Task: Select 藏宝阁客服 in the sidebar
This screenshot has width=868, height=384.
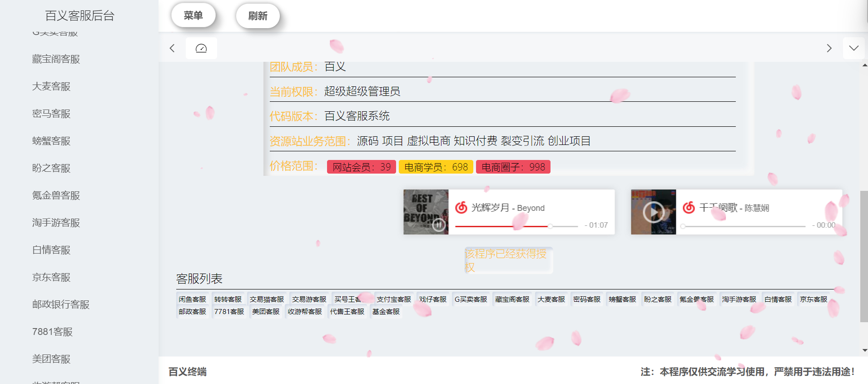Action: 56,59
